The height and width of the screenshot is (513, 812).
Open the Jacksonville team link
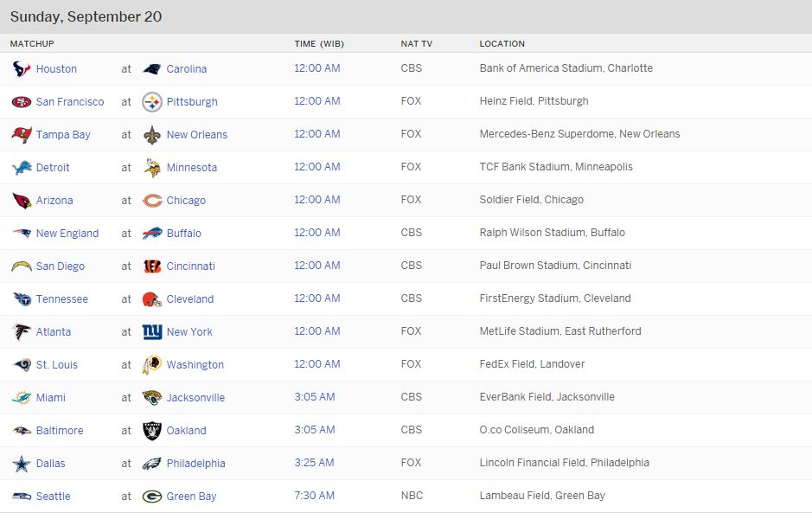195,398
